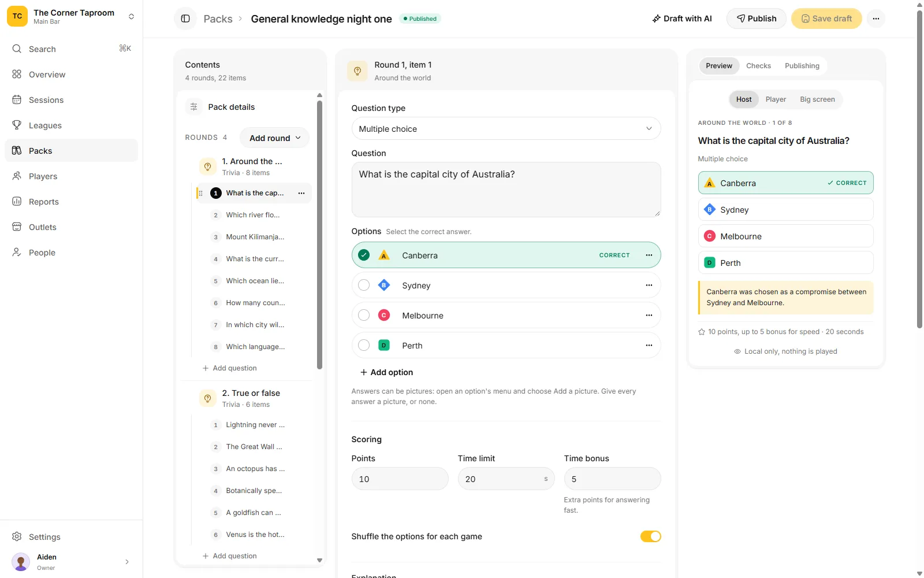Open the Melbourne option's ellipsis menu
The width and height of the screenshot is (924, 578).
[x=649, y=315]
